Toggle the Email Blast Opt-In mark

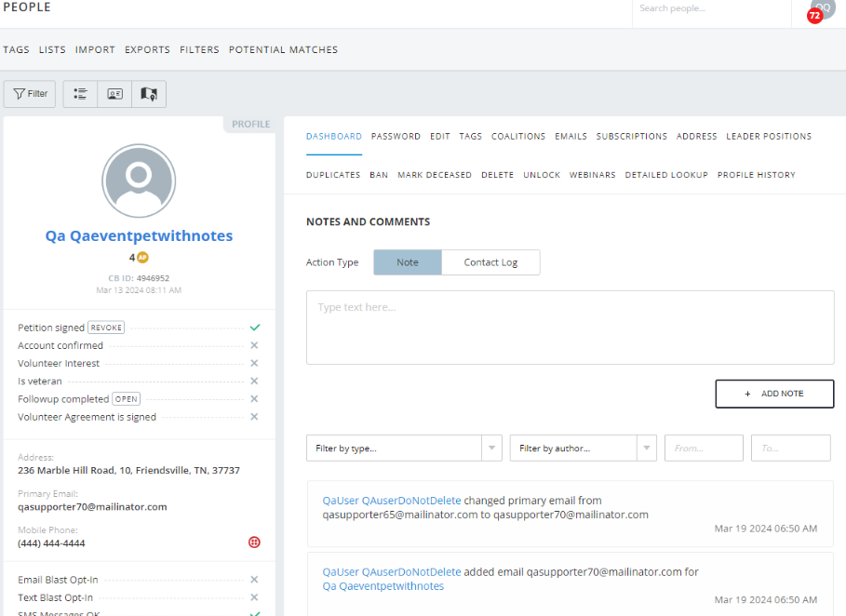(254, 580)
